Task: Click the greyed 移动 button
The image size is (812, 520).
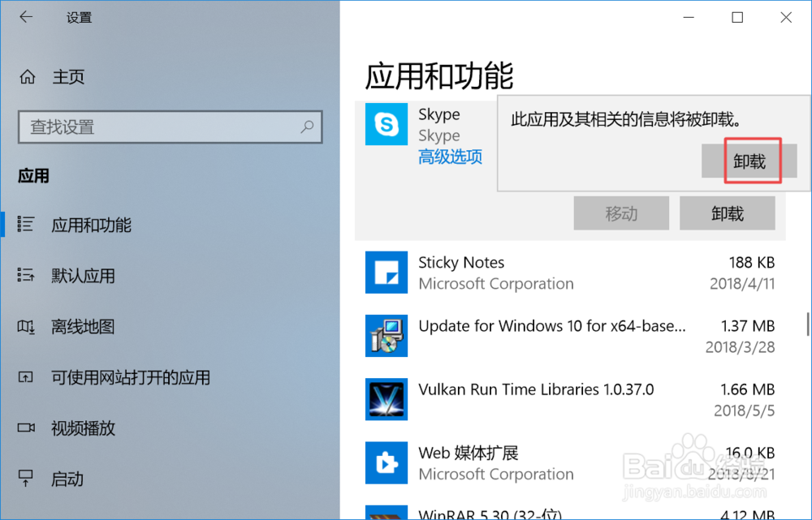Action: (621, 213)
